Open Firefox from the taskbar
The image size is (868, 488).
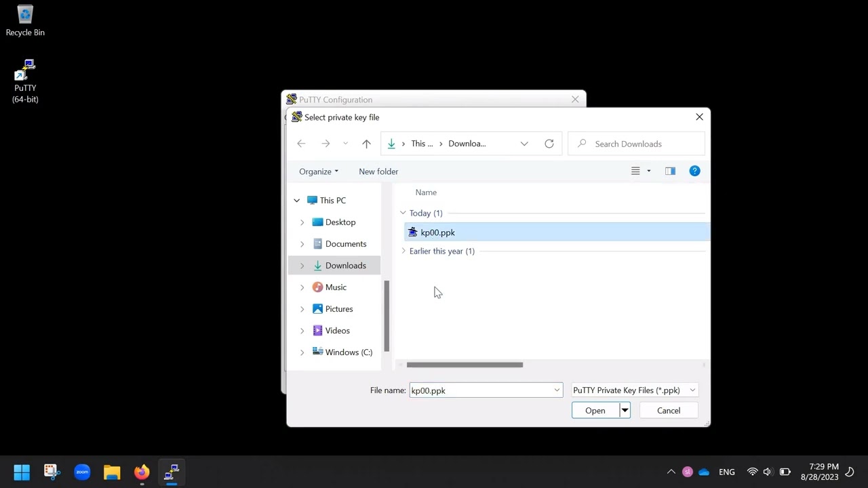[142, 472]
